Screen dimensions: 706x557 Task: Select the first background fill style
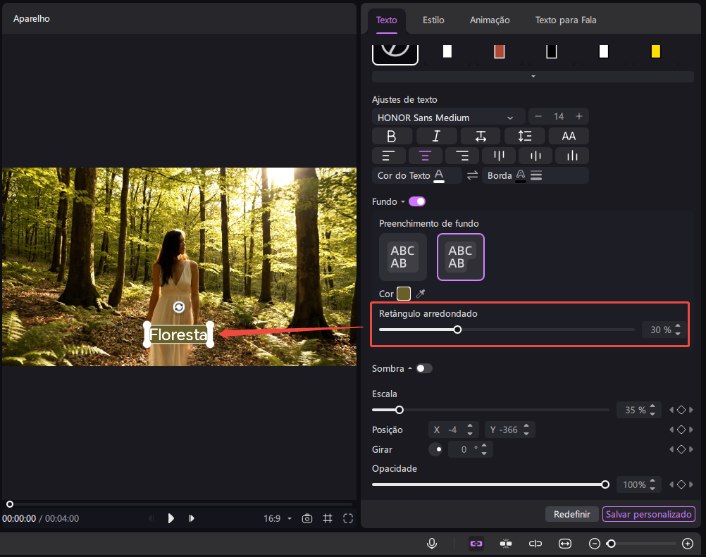[x=403, y=257]
